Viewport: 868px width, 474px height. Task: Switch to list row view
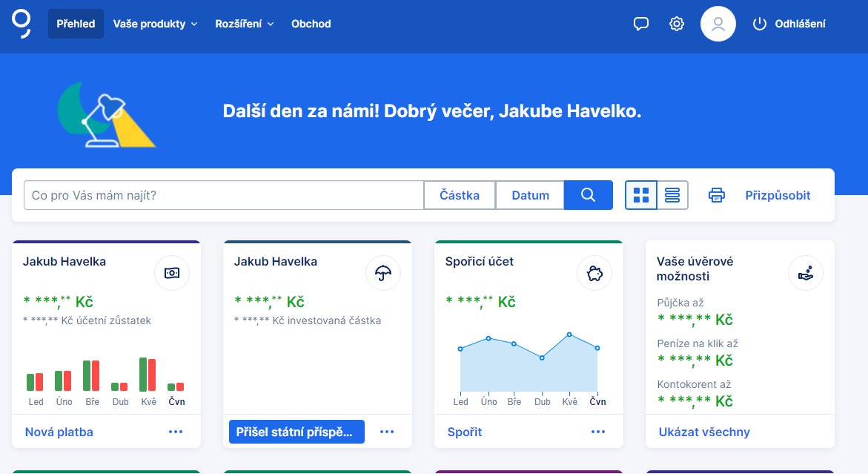coord(672,195)
